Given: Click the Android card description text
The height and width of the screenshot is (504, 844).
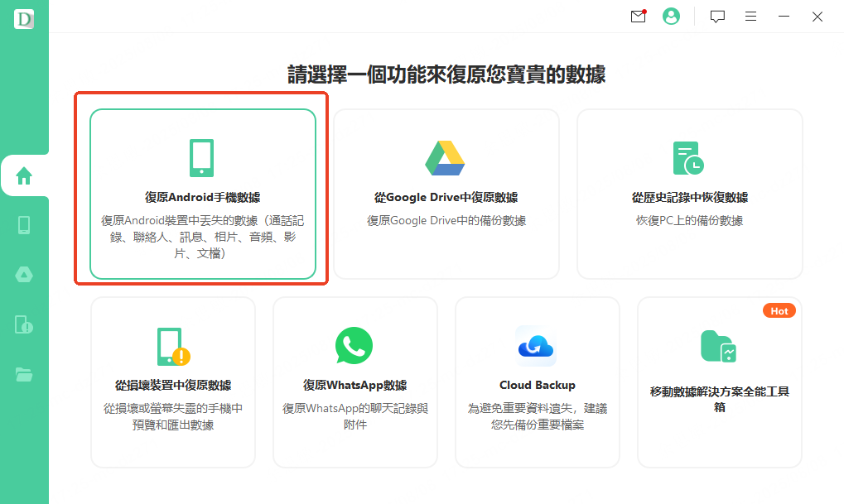Looking at the screenshot, I should point(202,237).
